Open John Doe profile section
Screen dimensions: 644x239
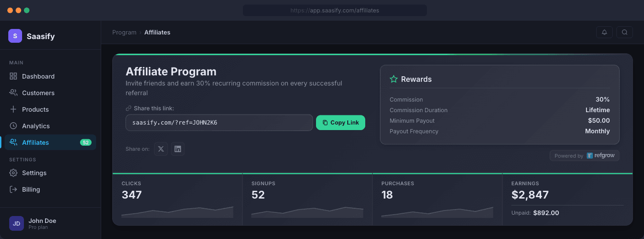point(50,223)
